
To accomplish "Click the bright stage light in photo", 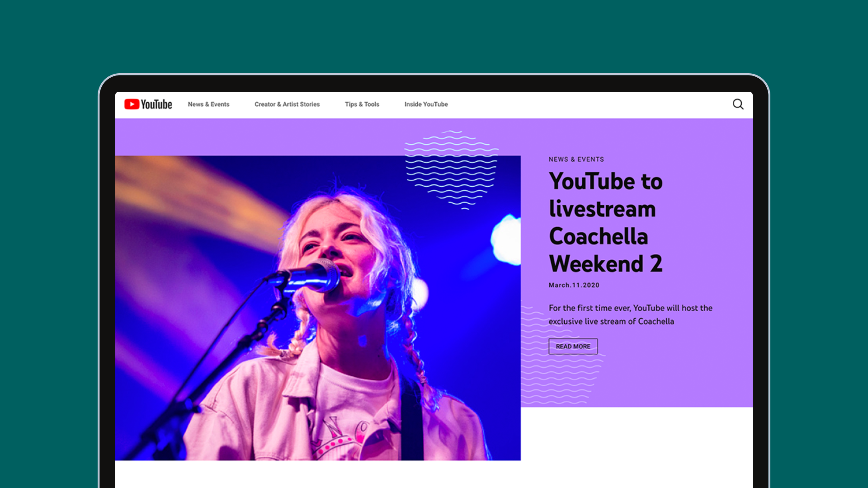I will coord(506,239).
